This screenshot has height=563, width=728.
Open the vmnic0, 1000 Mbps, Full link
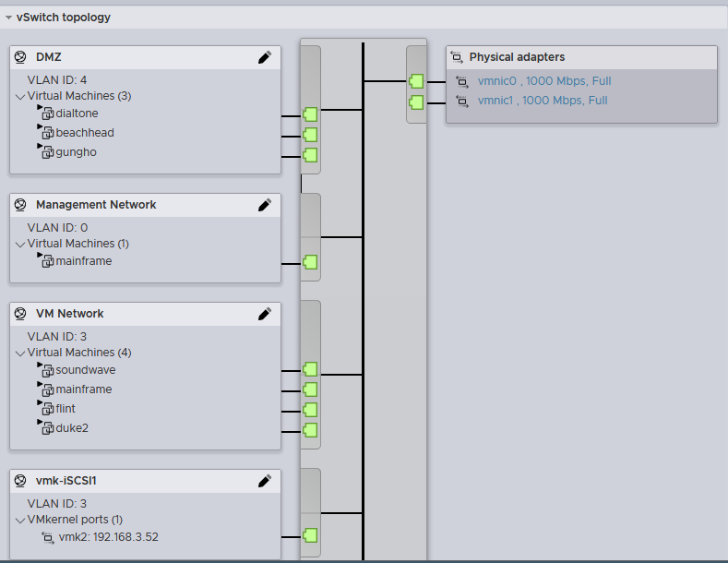544,81
